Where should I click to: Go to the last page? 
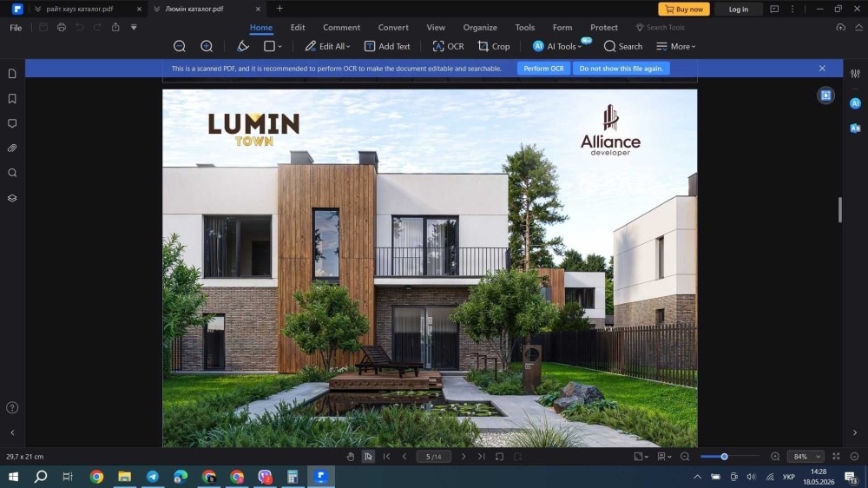(x=481, y=457)
